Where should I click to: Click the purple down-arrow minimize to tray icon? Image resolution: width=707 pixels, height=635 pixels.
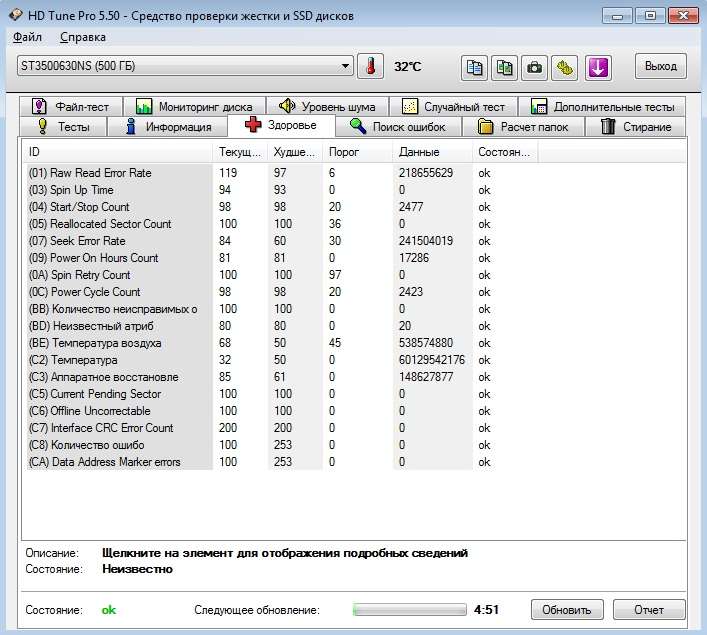598,67
